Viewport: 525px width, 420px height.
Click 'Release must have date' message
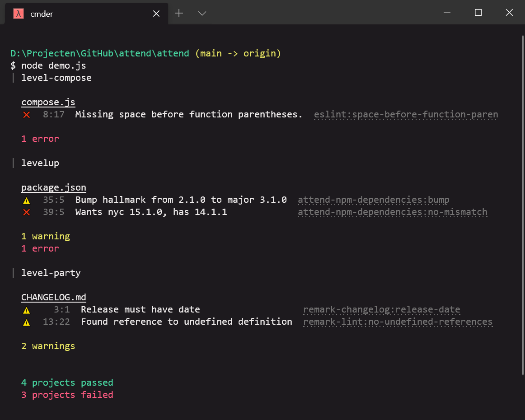click(x=141, y=309)
